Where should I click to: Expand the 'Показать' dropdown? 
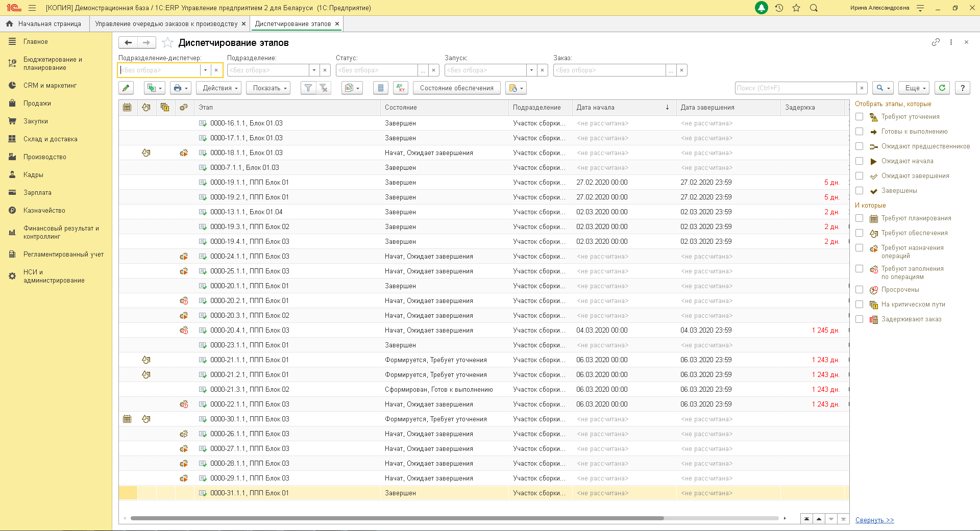269,88
